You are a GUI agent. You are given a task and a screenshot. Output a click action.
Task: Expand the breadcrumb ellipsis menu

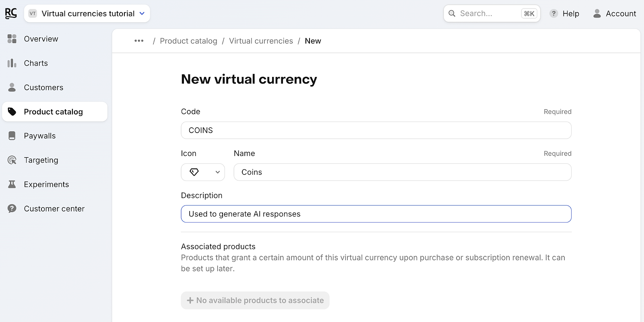click(139, 41)
